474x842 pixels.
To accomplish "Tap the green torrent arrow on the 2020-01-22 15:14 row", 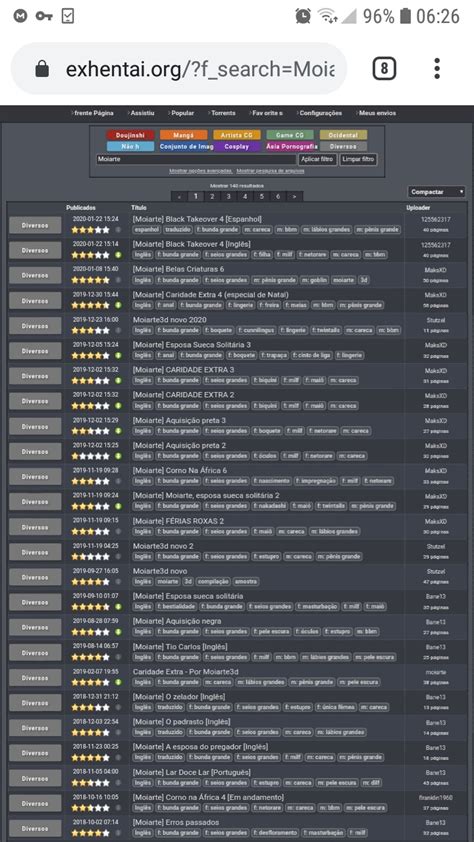I will [x=118, y=255].
